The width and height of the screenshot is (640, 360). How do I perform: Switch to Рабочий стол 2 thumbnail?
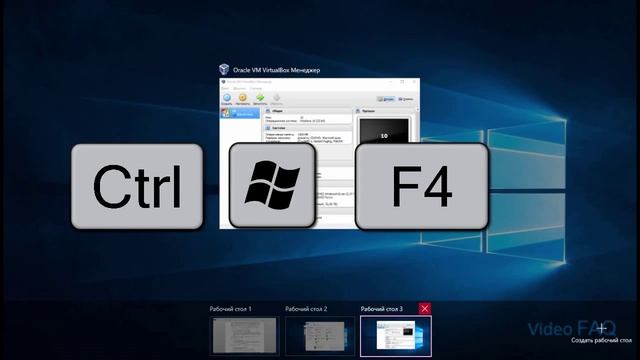tap(320, 336)
